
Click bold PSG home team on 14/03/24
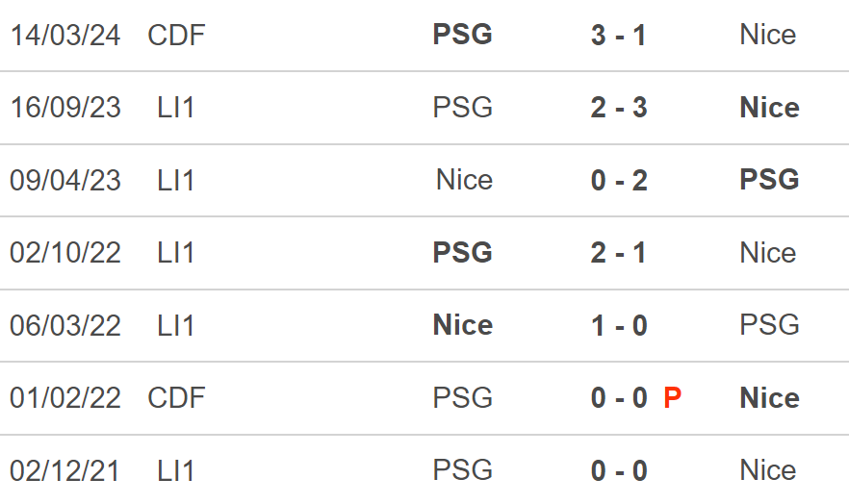[463, 35]
